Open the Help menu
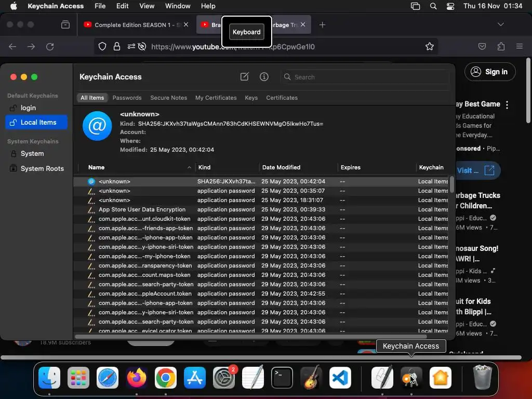532x399 pixels. click(208, 6)
